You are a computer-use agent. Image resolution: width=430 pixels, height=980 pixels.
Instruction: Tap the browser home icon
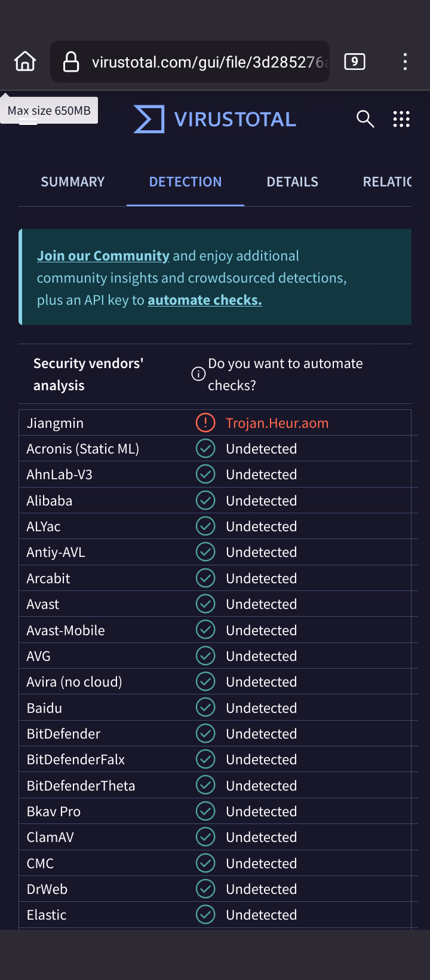25,62
